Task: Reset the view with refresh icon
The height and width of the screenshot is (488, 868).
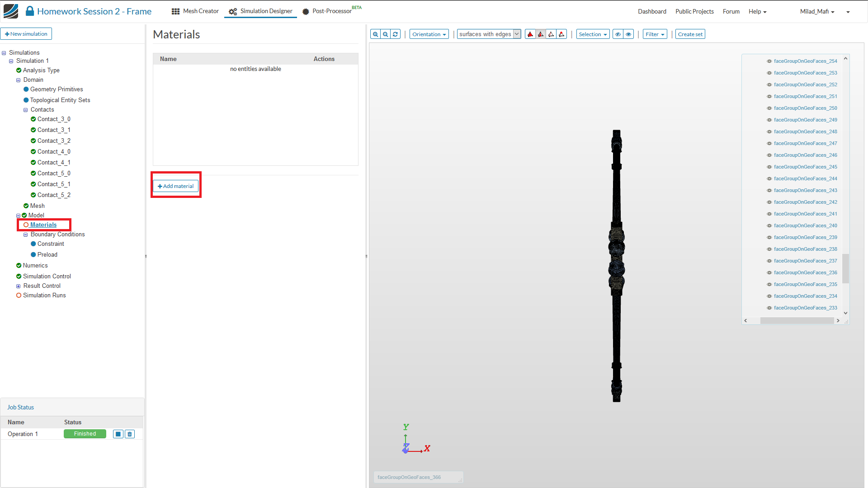Action: [x=395, y=34]
